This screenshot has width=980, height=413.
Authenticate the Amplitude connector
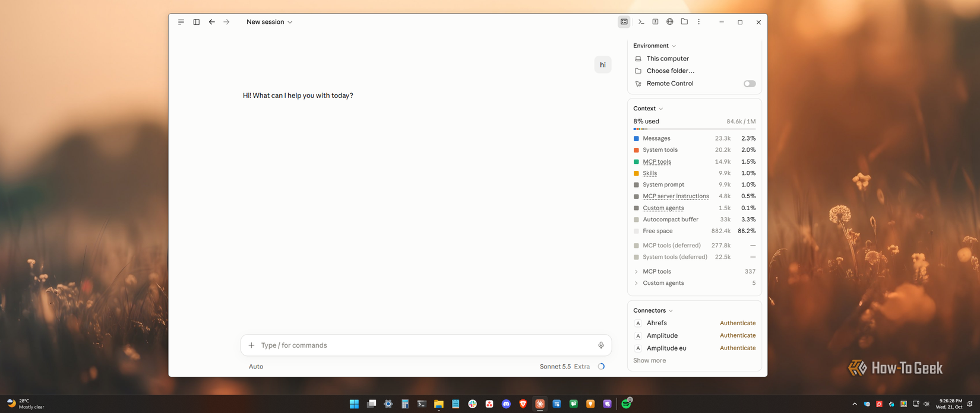tap(738, 336)
